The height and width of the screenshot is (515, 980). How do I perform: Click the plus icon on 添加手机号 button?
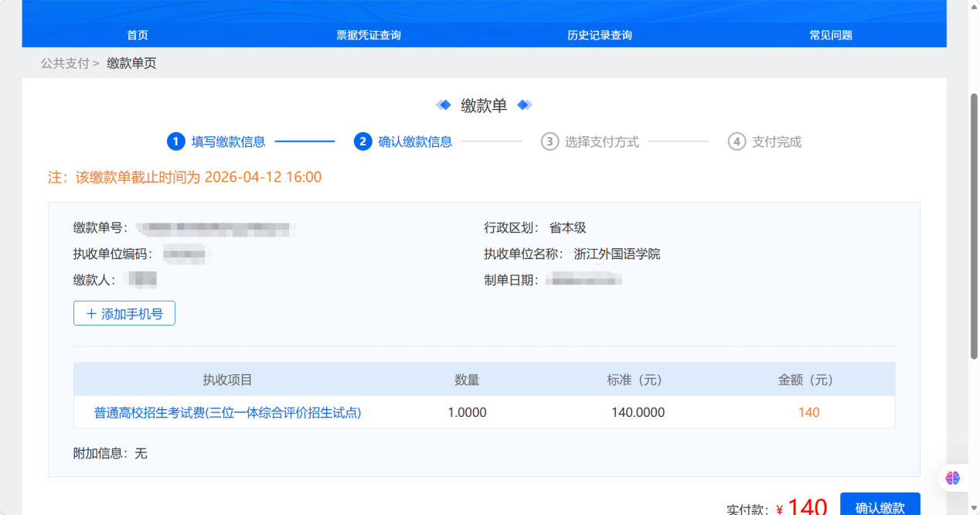[91, 312]
